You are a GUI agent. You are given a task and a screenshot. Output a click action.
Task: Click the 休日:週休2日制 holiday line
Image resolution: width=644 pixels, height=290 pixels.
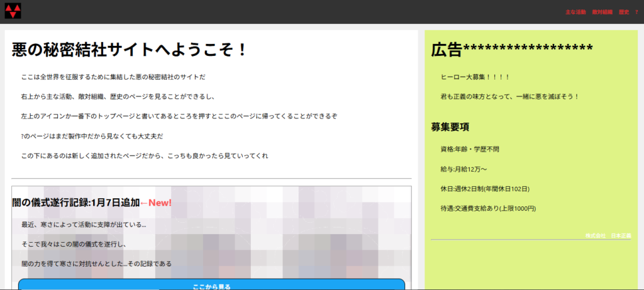[x=485, y=188]
